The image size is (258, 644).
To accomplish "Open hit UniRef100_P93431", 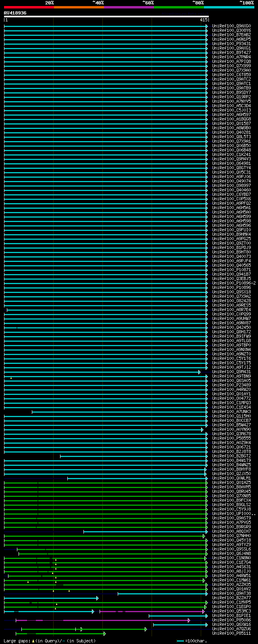I will tap(231, 44).
